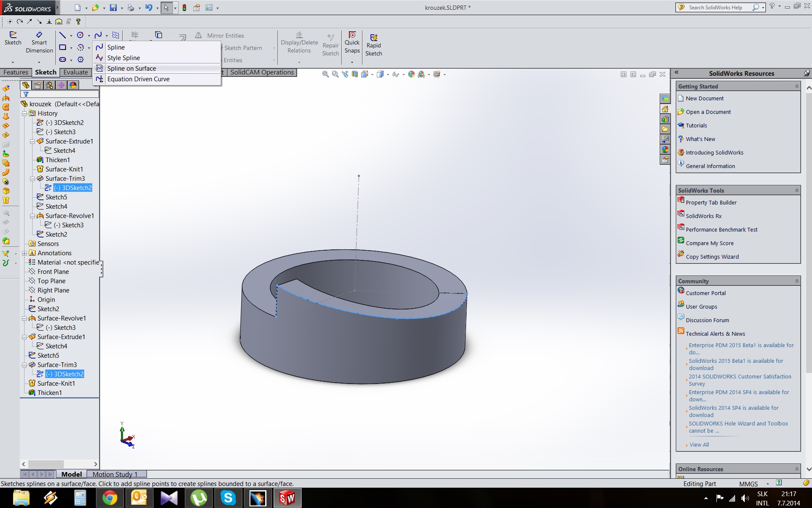Launch Skype from the taskbar
The width and height of the screenshot is (812, 508).
pos(228,498)
